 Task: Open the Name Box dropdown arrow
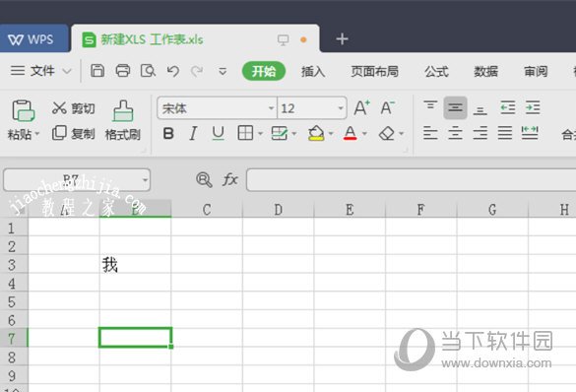(x=145, y=180)
